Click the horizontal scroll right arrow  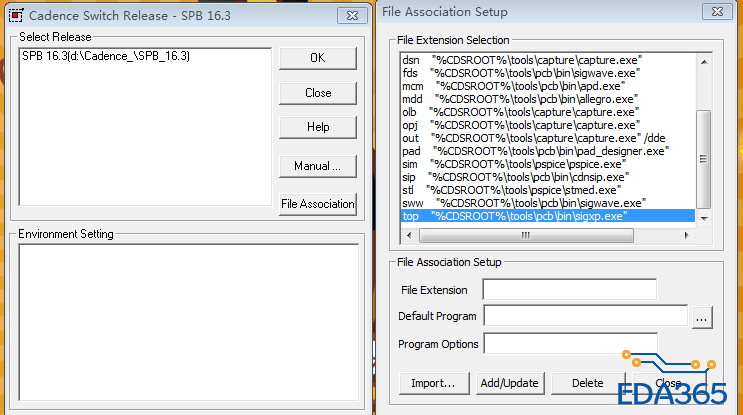[x=686, y=235]
